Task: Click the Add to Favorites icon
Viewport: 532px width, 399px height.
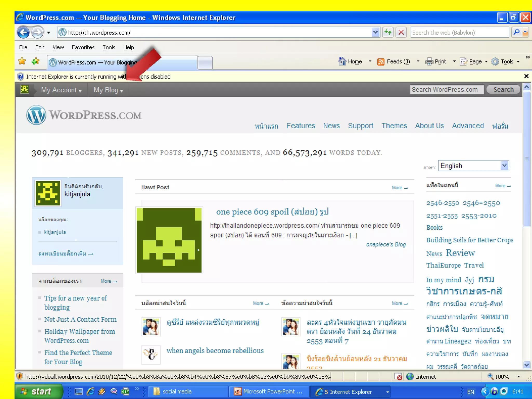Action: point(36,62)
